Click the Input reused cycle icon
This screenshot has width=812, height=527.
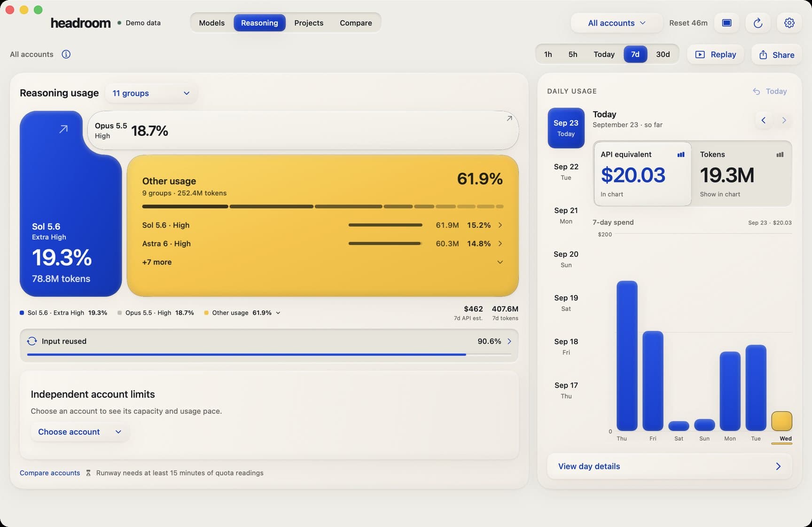32,341
